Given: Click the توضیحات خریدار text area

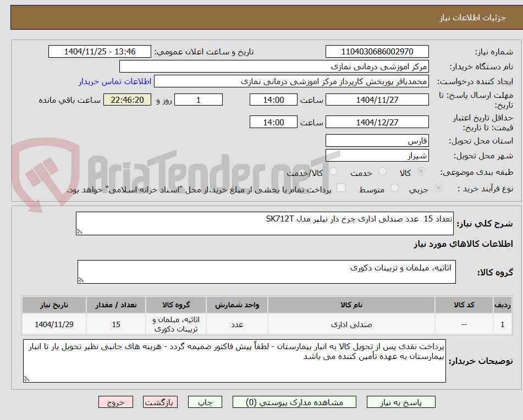Looking at the screenshot, I should coord(234,361).
